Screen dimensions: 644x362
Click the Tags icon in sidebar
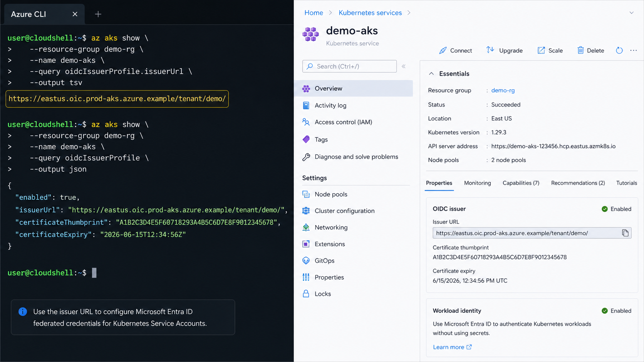pyautogui.click(x=306, y=139)
